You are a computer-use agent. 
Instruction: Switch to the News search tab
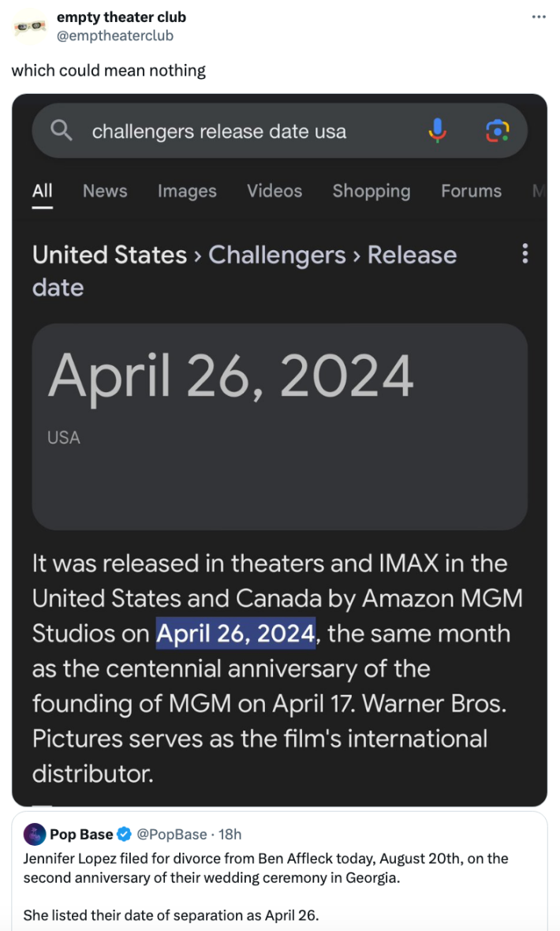(105, 191)
